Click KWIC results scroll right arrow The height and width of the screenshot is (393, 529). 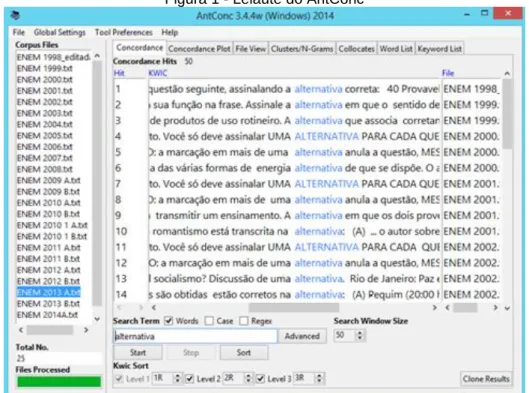(x=435, y=307)
